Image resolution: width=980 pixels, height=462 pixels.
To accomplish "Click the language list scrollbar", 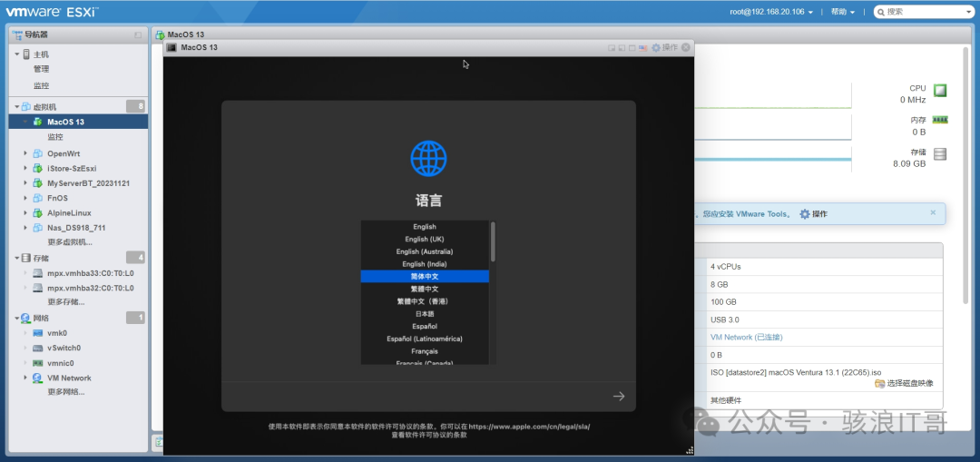I will (493, 241).
